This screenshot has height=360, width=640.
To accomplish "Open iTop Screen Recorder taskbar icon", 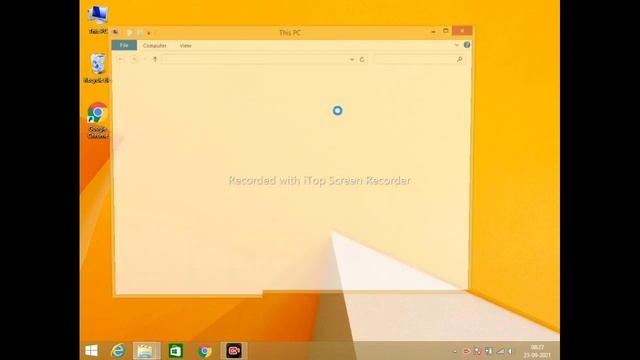I will click(234, 351).
